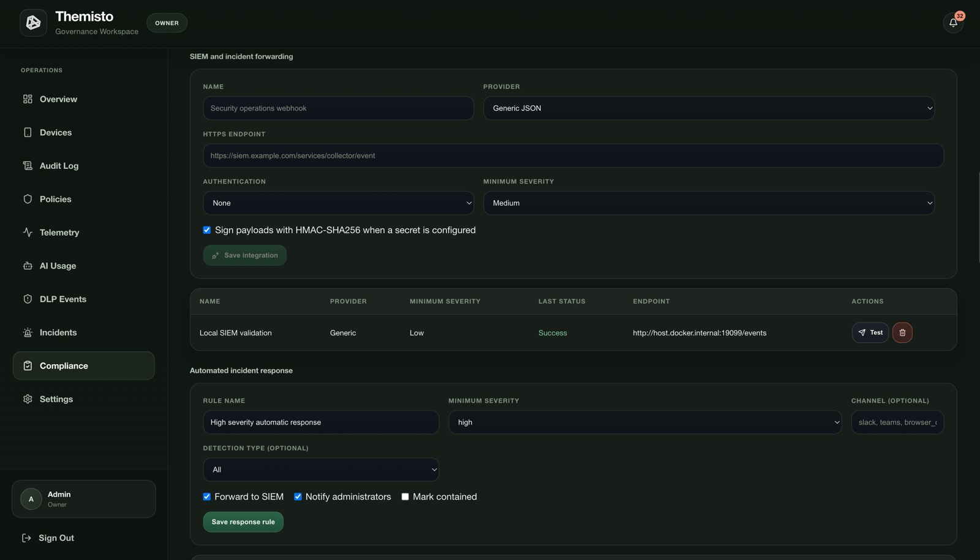Click the LAST STATUS column header

point(562,301)
